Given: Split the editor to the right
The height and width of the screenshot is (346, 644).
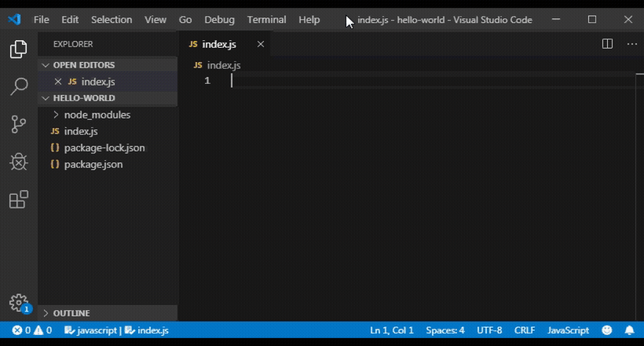Looking at the screenshot, I should (x=607, y=43).
